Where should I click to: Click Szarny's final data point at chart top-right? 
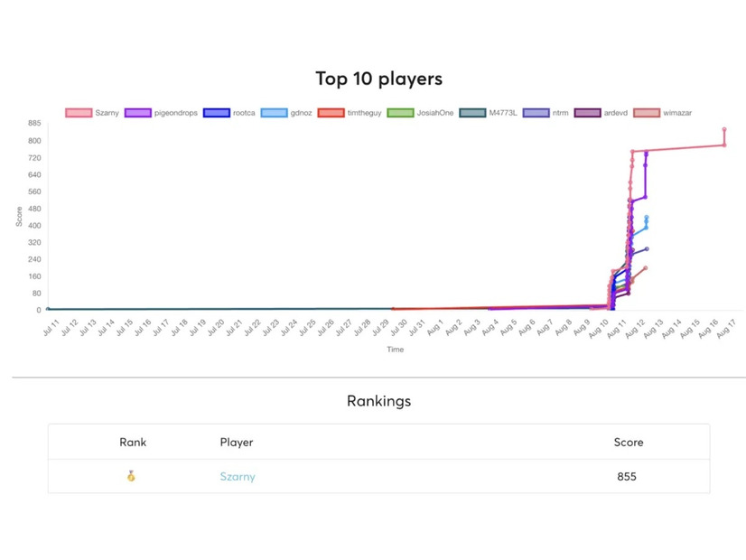pos(724,129)
